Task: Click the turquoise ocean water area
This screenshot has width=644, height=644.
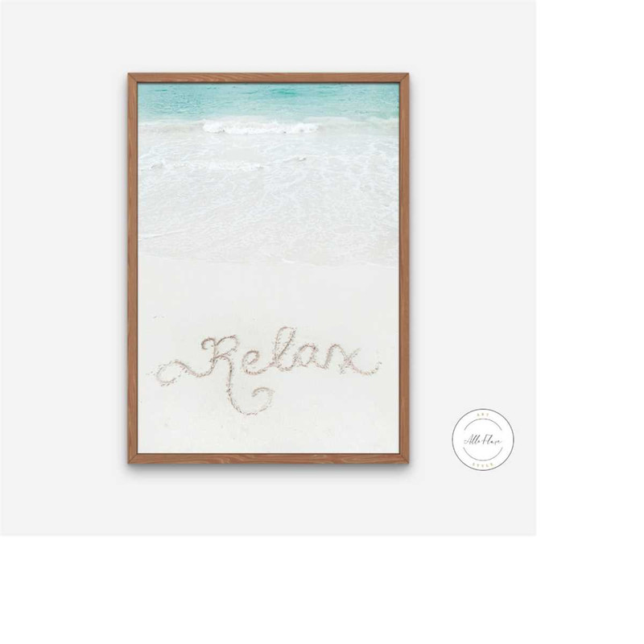Action: click(268, 100)
